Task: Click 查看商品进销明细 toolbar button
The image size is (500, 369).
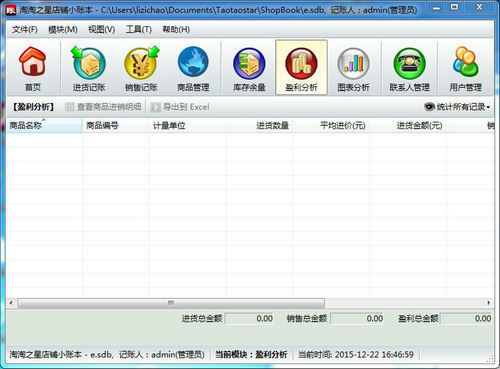Action: 103,107
